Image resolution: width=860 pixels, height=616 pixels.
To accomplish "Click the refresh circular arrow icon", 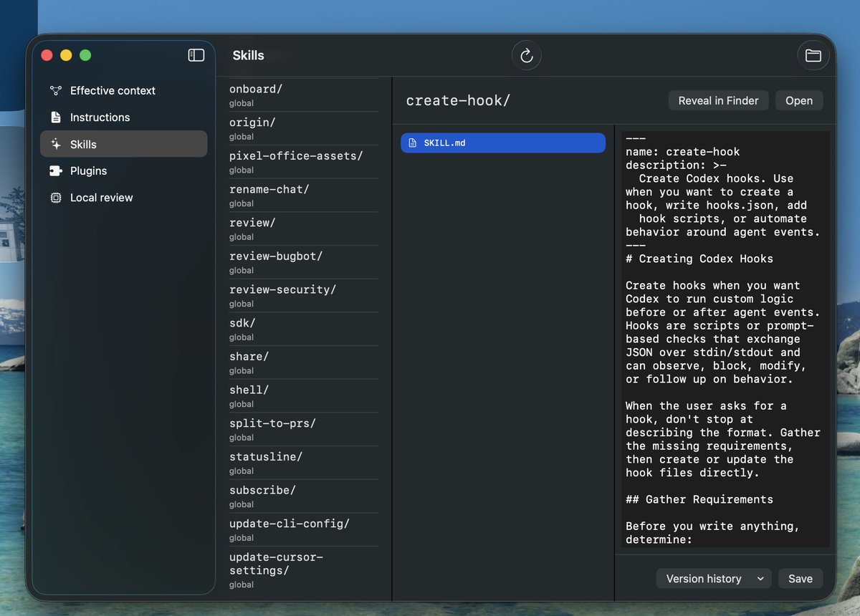I will coord(527,55).
